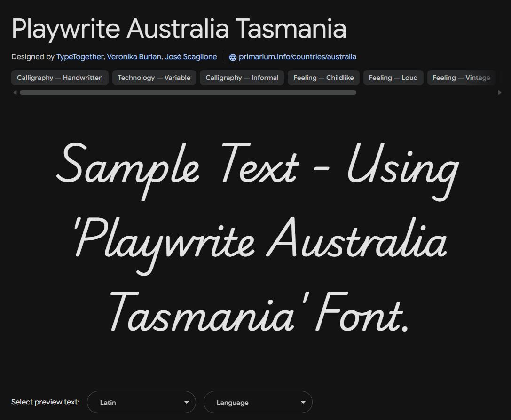Viewport: 511px width, 420px height.
Task: Open the Language dropdown
Action: tap(258, 402)
